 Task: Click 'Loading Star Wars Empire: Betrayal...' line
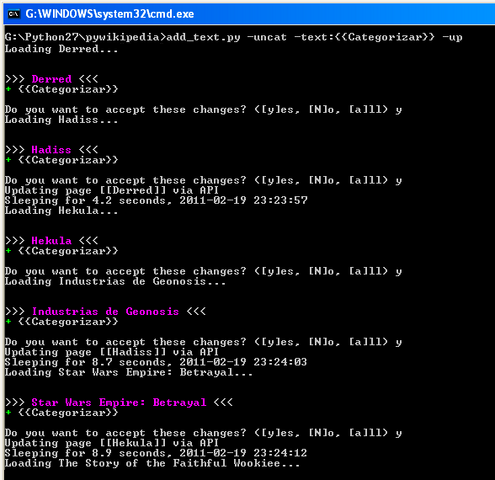[129, 372]
